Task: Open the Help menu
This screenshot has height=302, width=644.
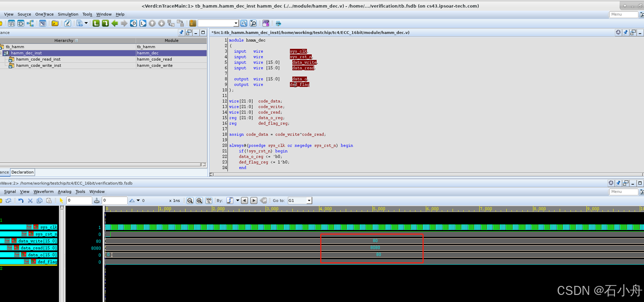Action: [120, 14]
